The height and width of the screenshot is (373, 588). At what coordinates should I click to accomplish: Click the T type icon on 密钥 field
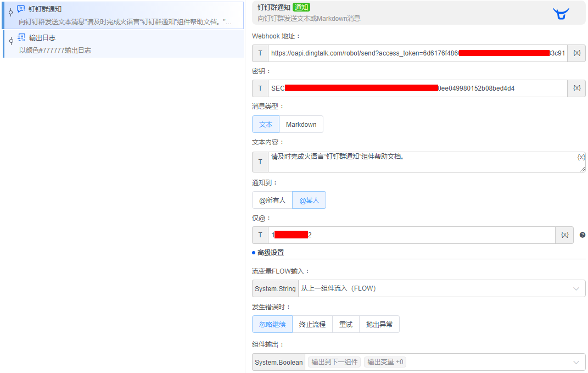tap(260, 88)
